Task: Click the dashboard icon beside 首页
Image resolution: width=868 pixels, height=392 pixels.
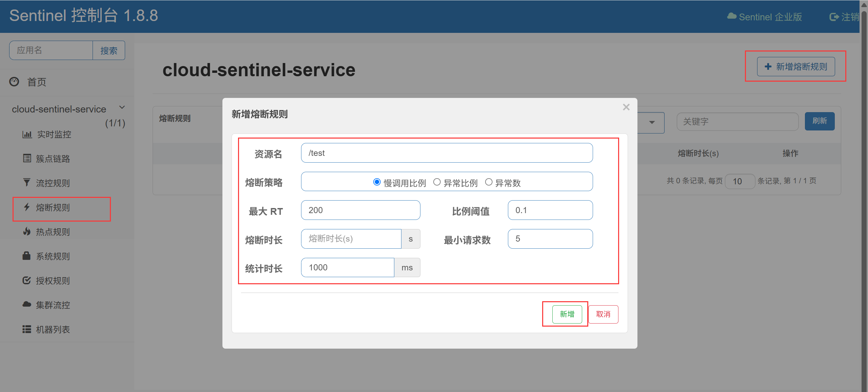Action: tap(14, 82)
